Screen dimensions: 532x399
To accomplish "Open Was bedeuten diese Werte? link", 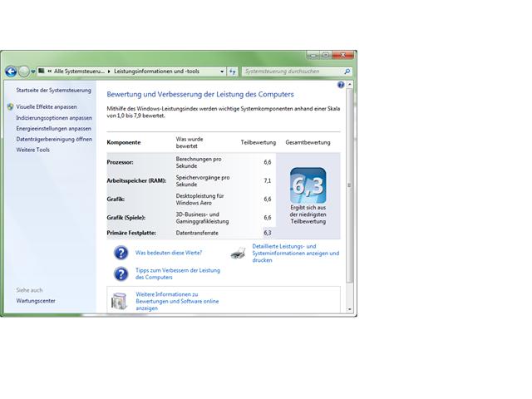I will [x=169, y=253].
